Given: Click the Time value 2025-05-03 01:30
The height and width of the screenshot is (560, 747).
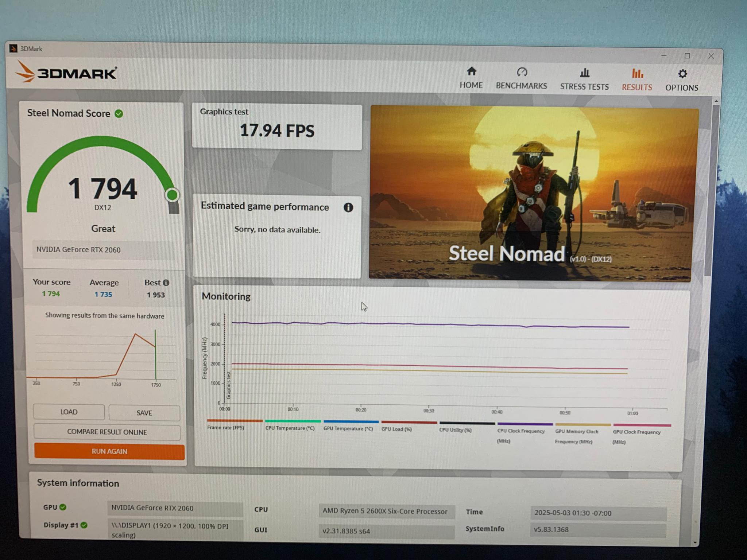Looking at the screenshot, I should coord(599,513).
